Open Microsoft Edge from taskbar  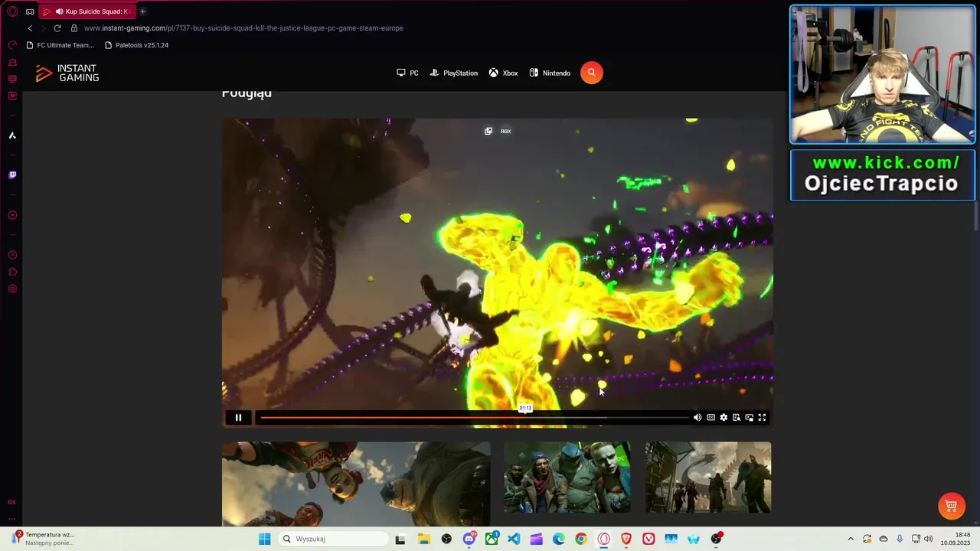click(559, 539)
